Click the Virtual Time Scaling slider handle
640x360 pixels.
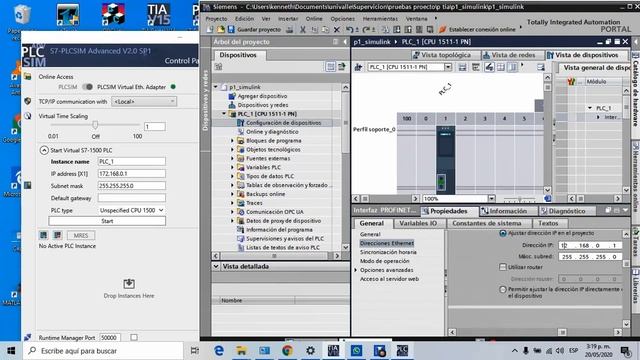click(x=95, y=124)
